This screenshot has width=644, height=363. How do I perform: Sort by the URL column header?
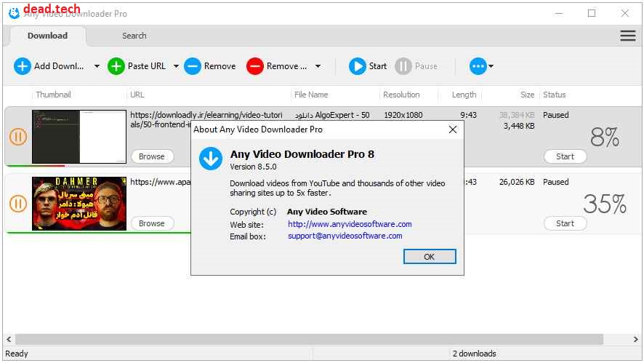point(137,95)
